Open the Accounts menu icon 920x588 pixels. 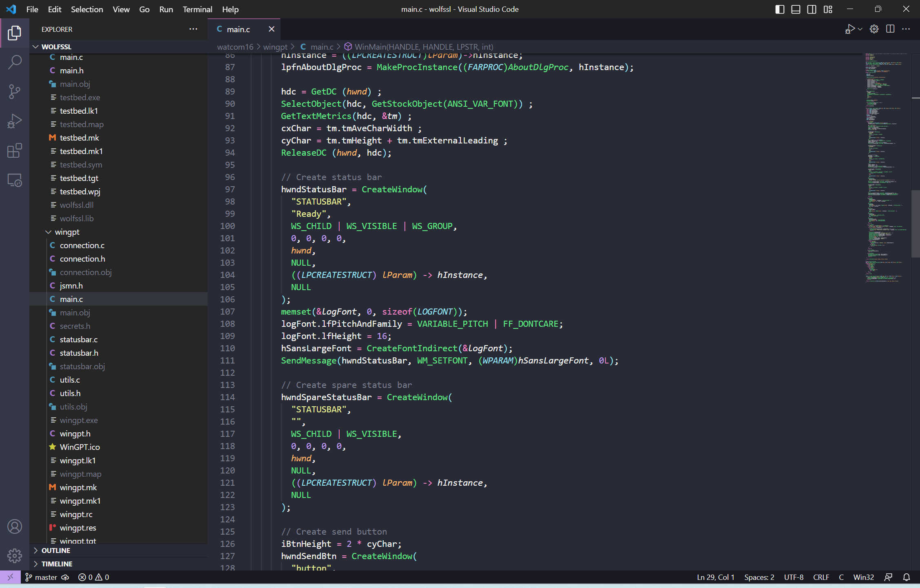coord(15,526)
